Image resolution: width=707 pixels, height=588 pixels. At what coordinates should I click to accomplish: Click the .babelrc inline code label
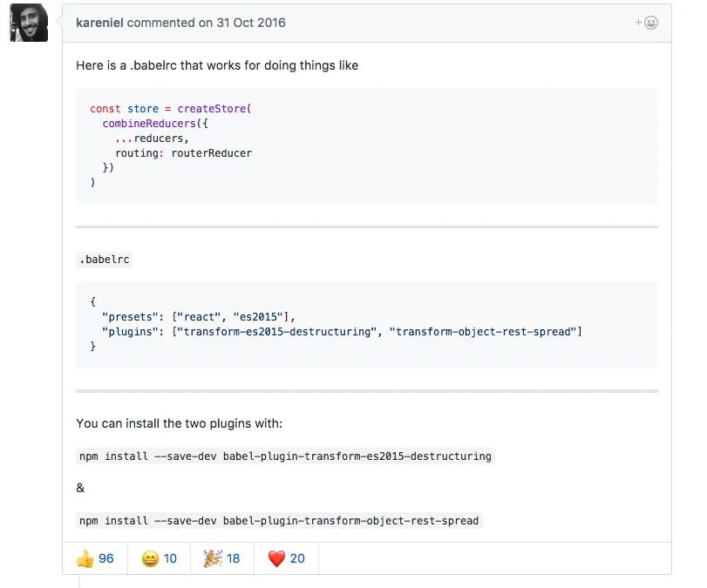coord(105,260)
